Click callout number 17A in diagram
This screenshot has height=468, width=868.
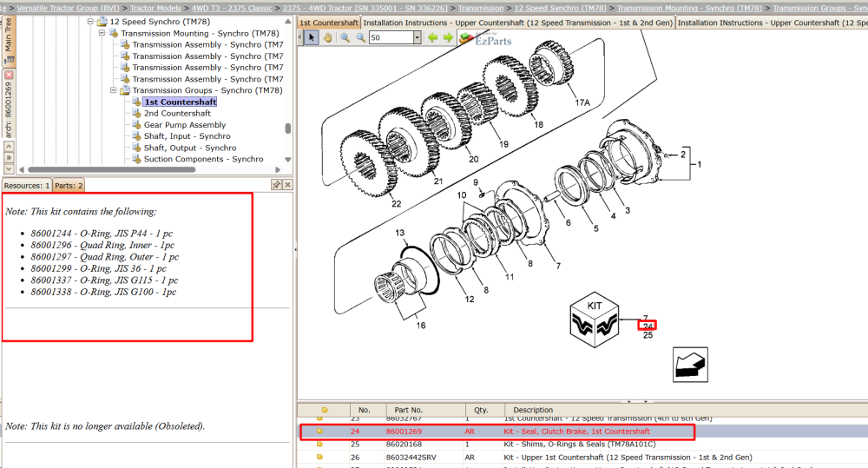click(x=582, y=102)
